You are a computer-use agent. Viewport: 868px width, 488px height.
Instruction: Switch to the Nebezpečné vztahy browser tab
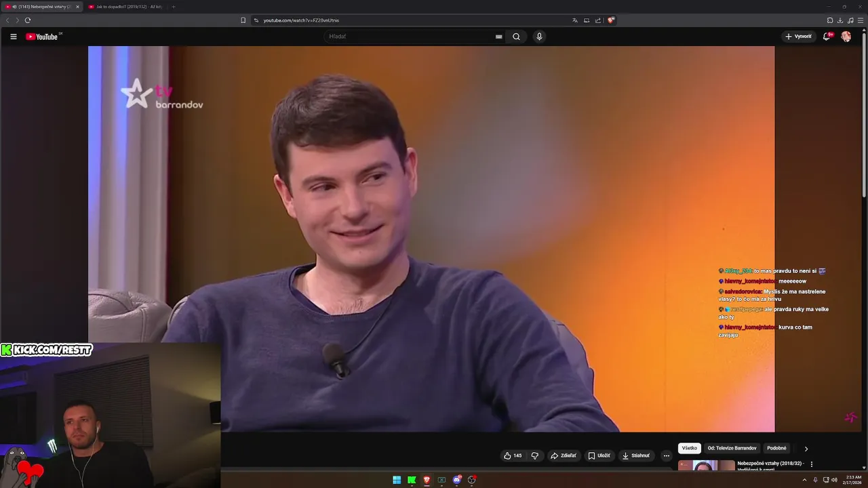coord(42,7)
